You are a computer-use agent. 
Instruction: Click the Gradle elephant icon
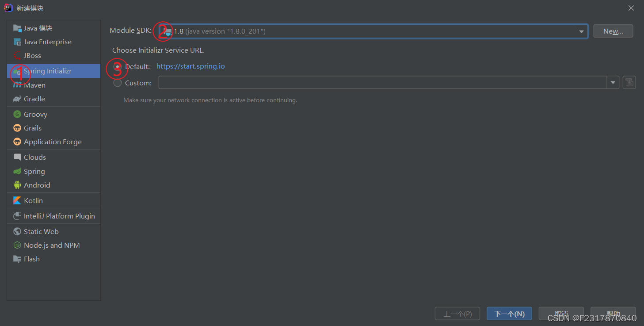click(17, 99)
